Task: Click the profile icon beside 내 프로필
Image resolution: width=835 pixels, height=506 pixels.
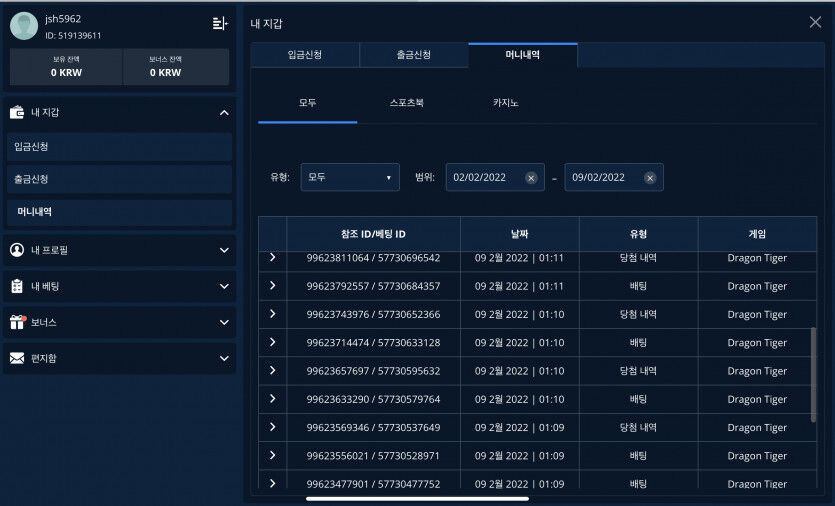Action: (x=17, y=250)
